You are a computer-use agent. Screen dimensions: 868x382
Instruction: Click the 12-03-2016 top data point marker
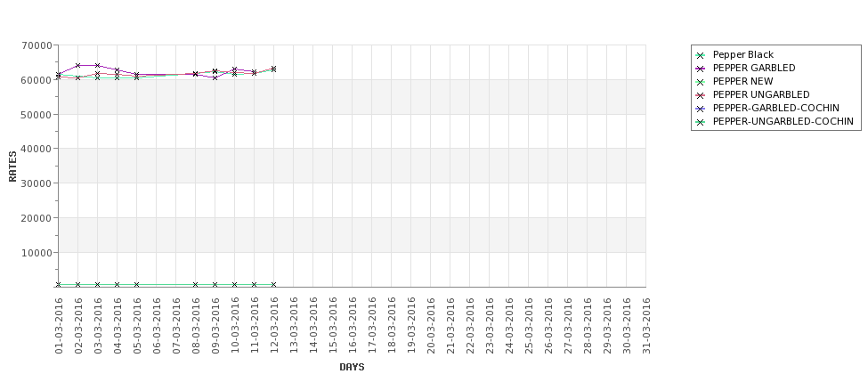(x=273, y=69)
